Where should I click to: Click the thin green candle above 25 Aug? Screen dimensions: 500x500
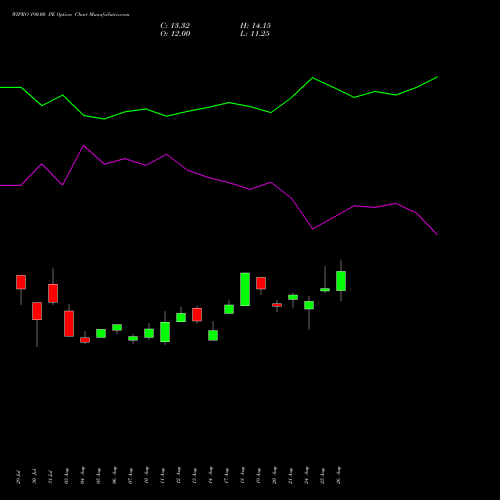325,290
